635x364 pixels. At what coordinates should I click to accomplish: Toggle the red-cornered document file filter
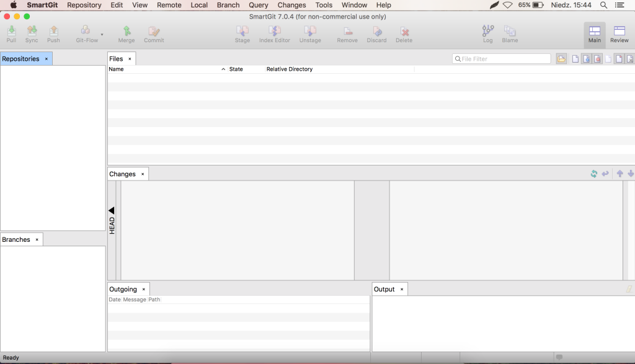[x=619, y=59]
